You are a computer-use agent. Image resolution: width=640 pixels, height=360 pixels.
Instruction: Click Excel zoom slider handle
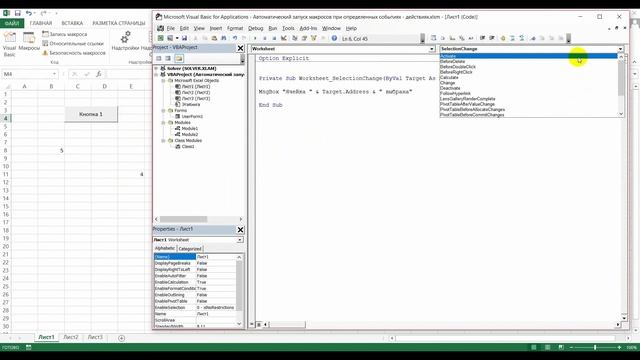click(x=595, y=347)
